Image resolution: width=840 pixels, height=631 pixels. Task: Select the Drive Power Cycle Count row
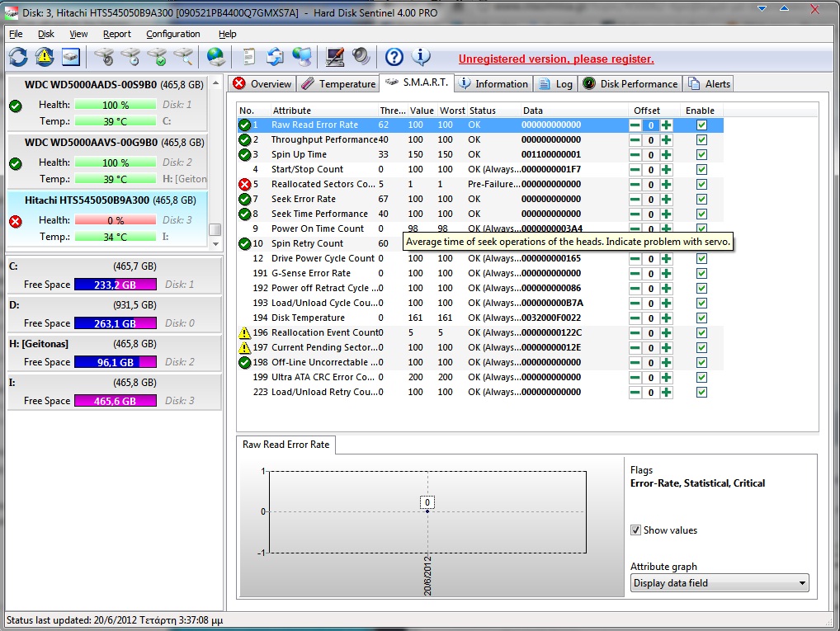(480, 258)
